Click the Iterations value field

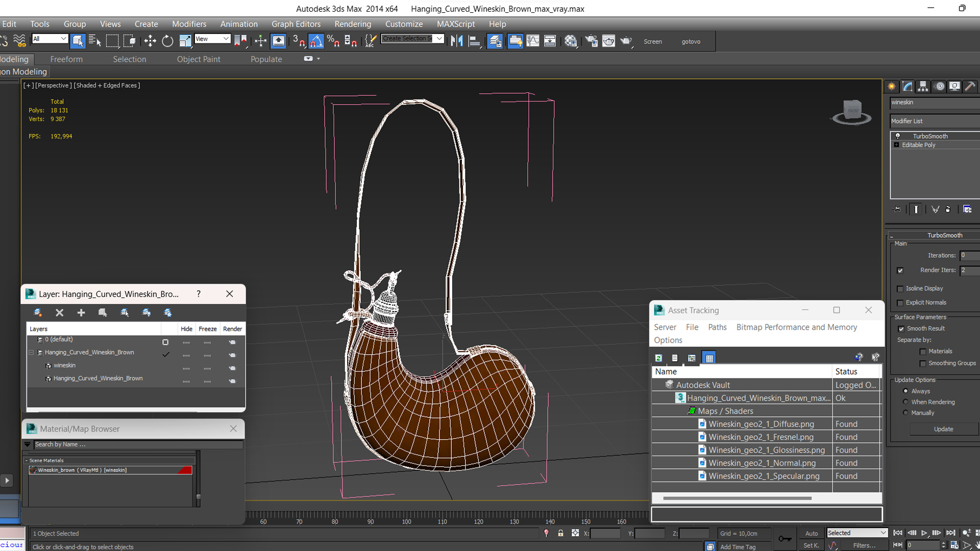click(x=970, y=256)
